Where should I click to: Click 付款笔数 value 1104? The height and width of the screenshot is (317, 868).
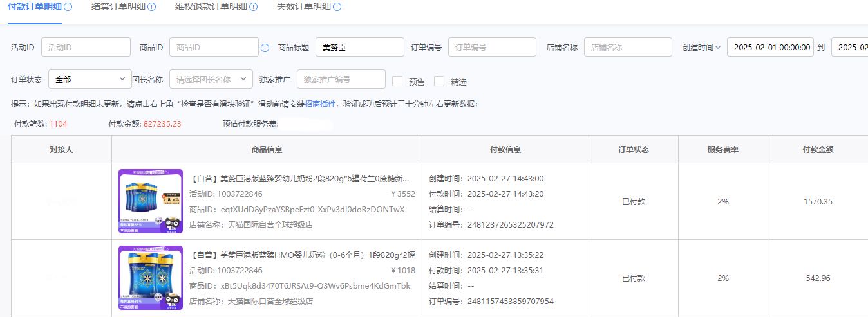(x=58, y=123)
